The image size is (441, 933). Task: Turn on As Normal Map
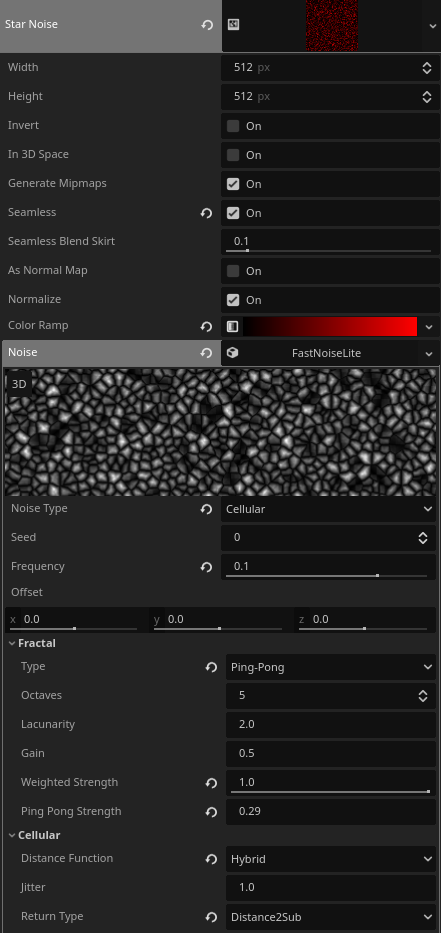[233, 271]
